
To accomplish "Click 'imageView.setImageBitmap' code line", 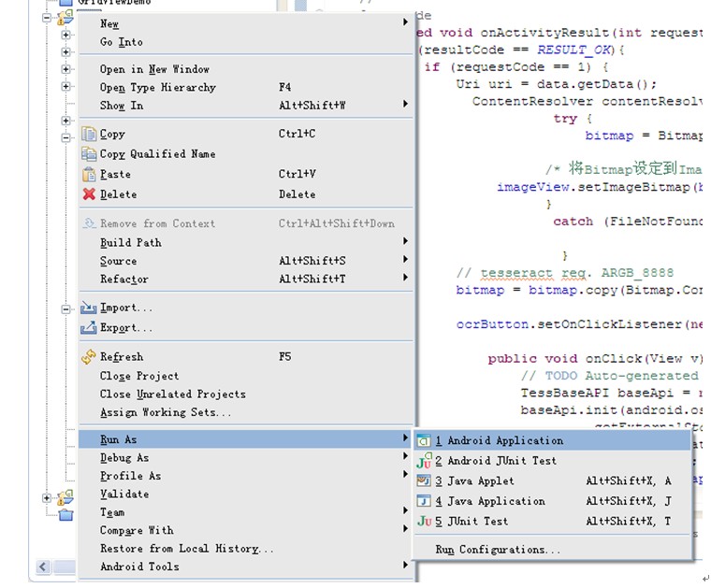I will point(600,187).
